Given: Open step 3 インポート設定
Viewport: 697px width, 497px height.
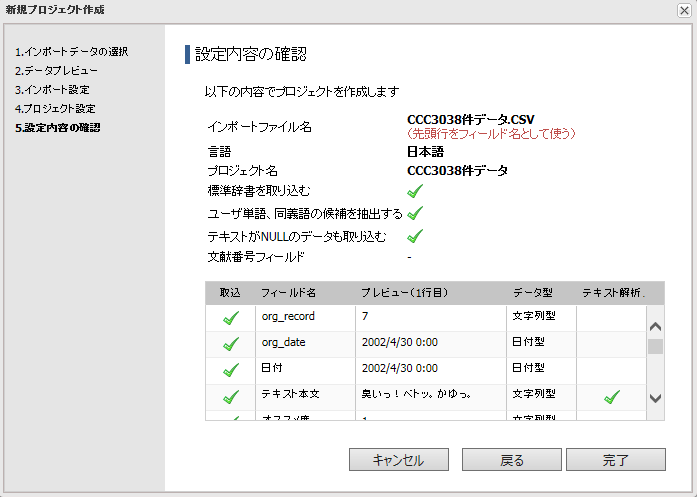Looking at the screenshot, I should (52, 90).
